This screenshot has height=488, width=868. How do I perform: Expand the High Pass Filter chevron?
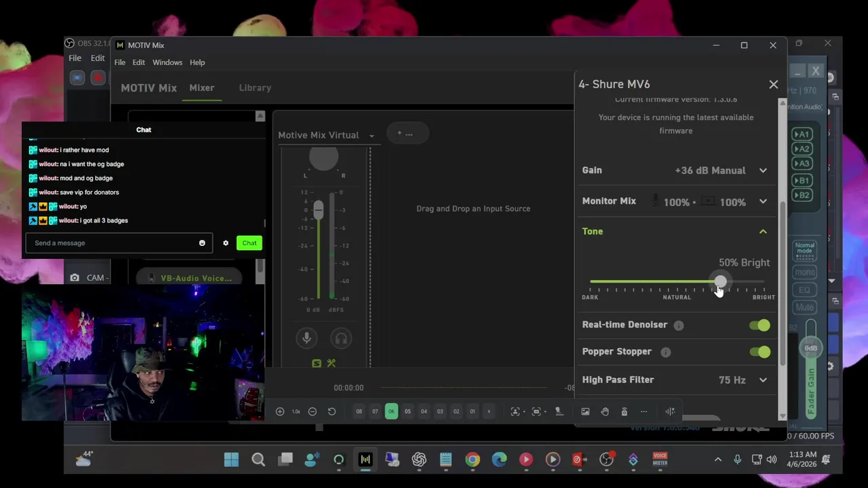[763, 380]
